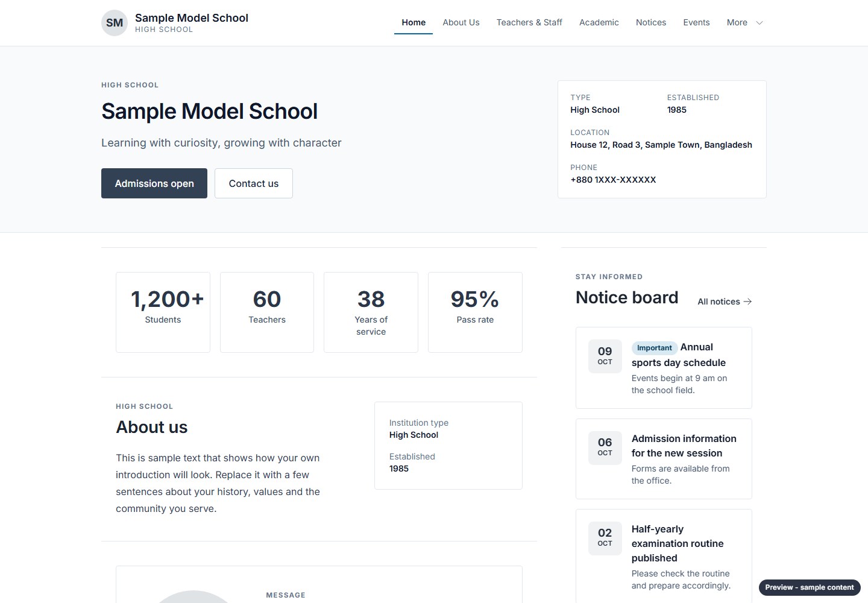Click the 38 Years of service card
The image size is (868, 603).
point(371,312)
